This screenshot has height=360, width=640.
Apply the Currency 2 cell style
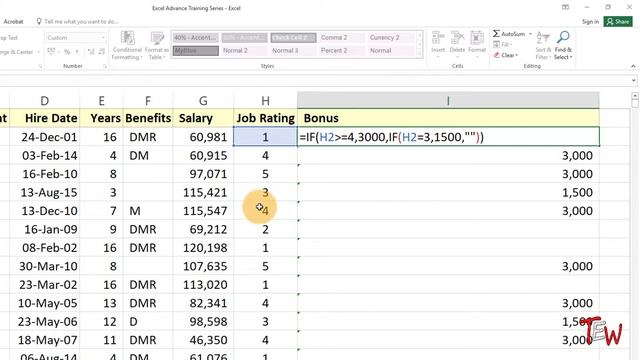[x=391, y=38]
